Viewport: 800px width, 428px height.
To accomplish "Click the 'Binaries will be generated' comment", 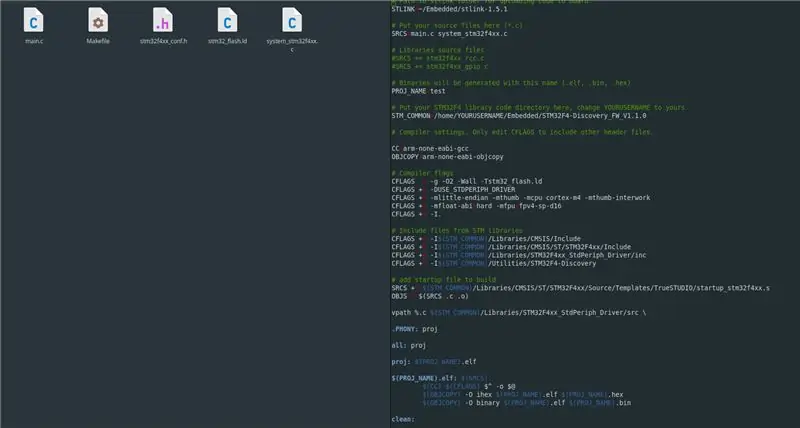I will pyautogui.click(x=511, y=83).
